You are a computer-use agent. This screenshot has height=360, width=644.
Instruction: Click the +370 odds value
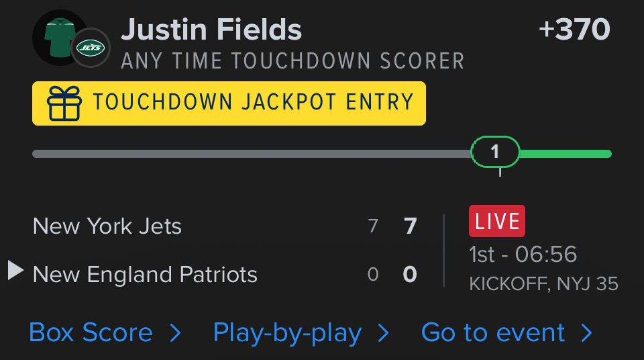(x=574, y=30)
